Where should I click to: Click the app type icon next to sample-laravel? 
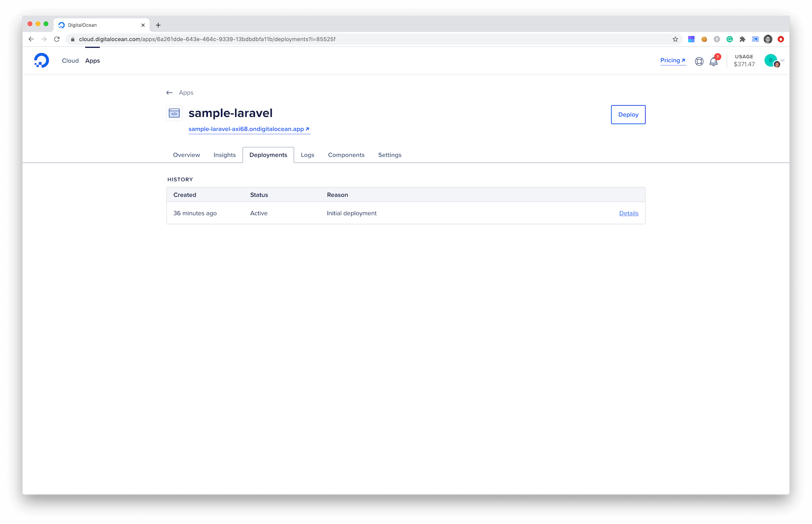[175, 112]
